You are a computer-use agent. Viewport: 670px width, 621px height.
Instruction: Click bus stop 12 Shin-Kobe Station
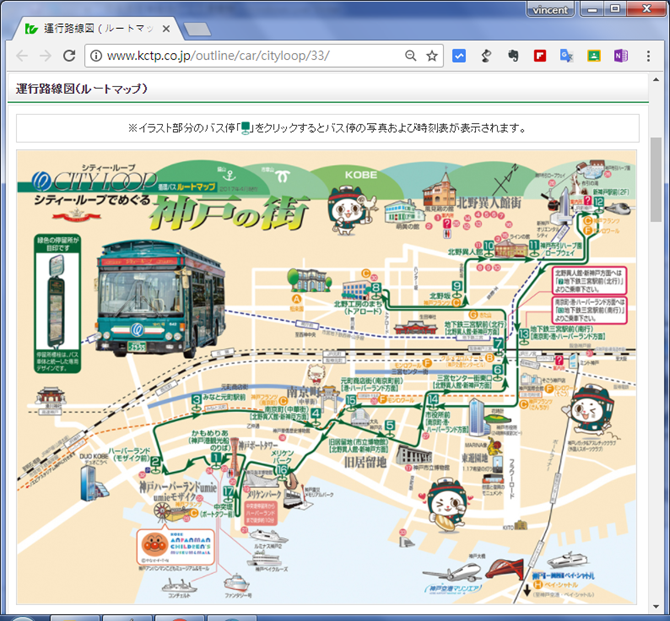click(599, 204)
